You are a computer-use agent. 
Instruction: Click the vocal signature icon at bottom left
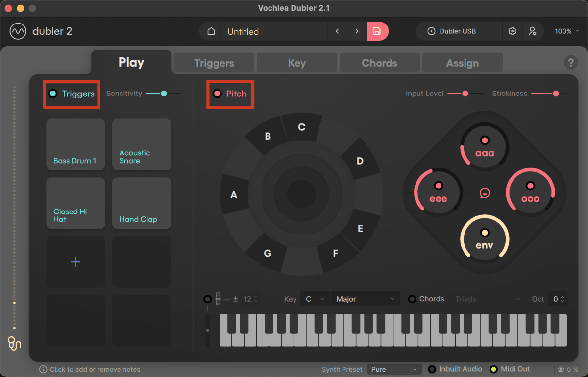[14, 344]
